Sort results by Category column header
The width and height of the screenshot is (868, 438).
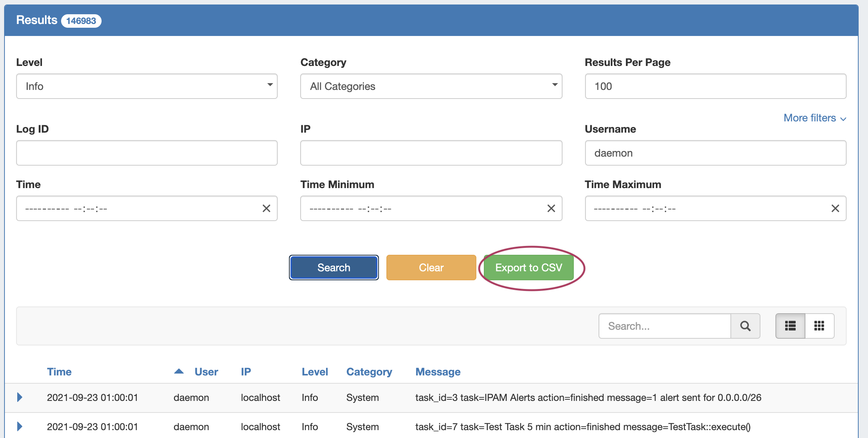point(369,372)
